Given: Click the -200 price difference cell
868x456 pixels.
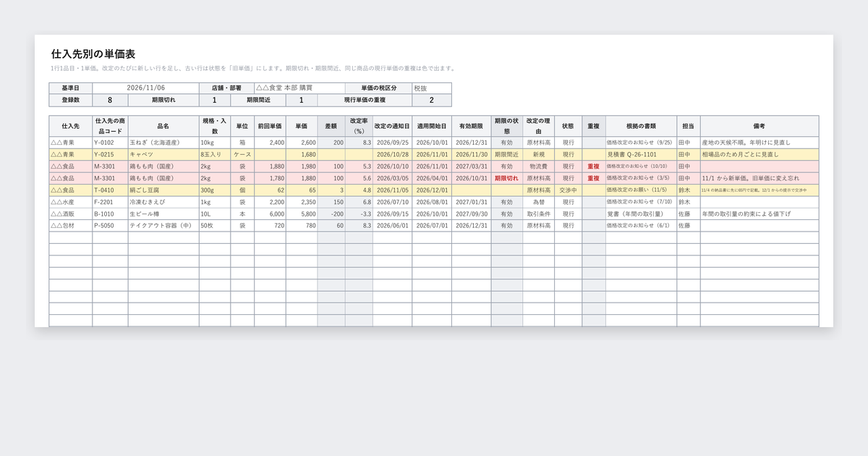Looking at the screenshot, I should [x=331, y=214].
